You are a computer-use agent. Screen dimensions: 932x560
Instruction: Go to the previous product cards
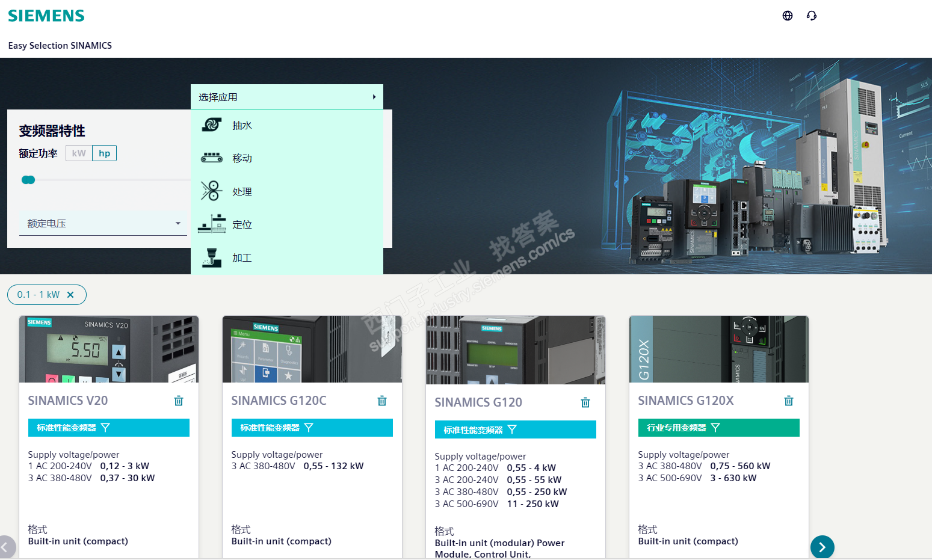pyautogui.click(x=5, y=547)
